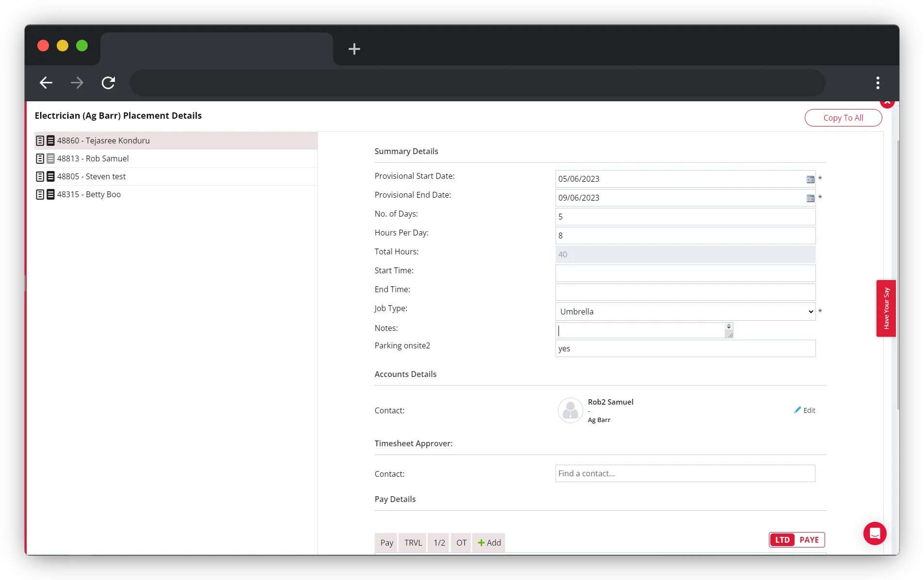
Task: Switch to the Pay tab
Action: (x=386, y=543)
